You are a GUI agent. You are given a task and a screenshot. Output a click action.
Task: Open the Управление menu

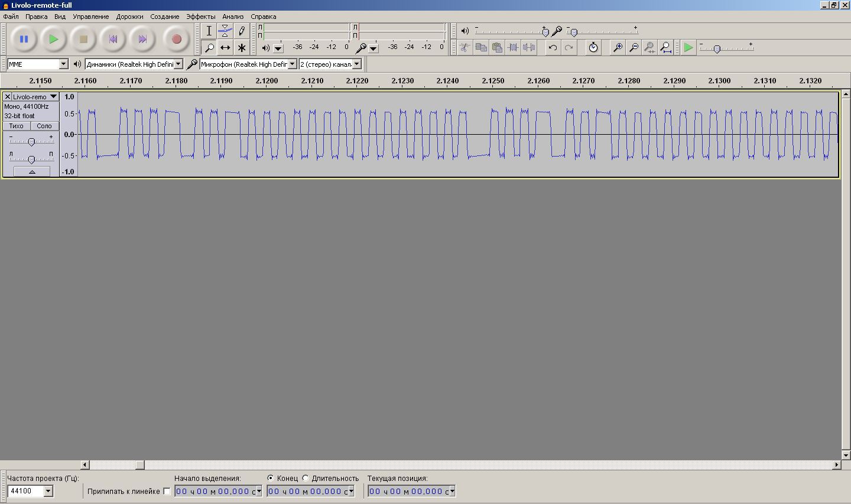pos(91,17)
